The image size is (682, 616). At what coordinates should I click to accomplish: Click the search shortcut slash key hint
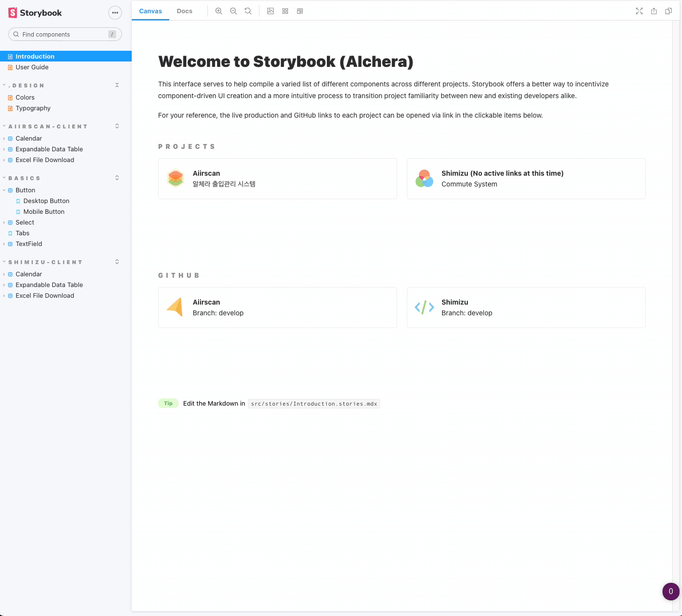click(112, 34)
